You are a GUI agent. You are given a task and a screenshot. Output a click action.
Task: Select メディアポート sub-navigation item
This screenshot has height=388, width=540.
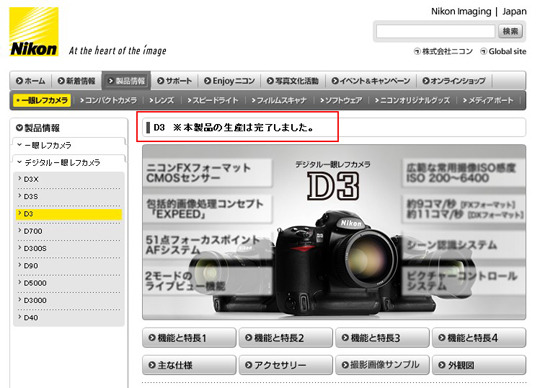488,101
